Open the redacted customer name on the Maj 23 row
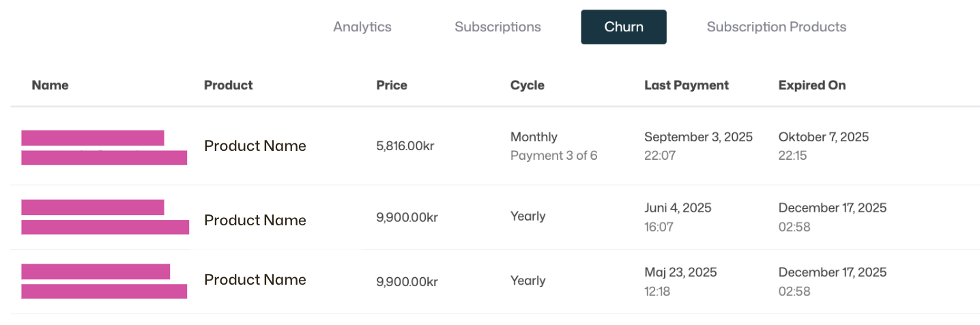This screenshot has height=325, width=980. tap(104, 281)
